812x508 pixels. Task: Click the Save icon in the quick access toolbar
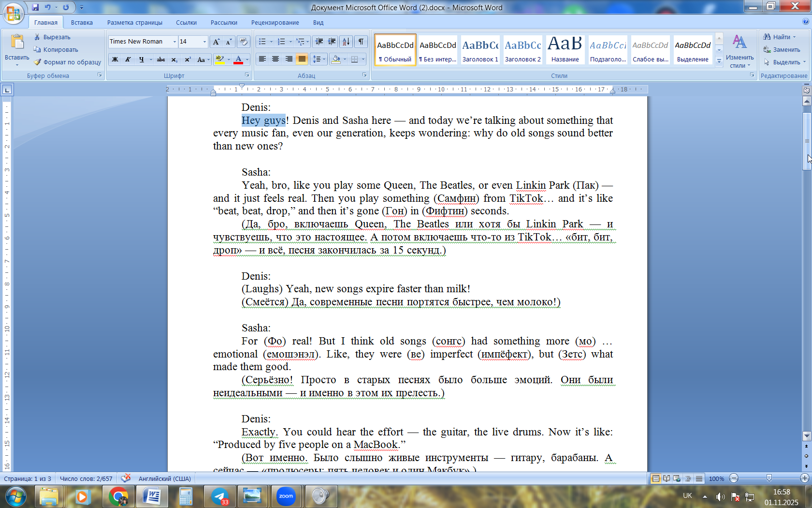pyautogui.click(x=35, y=7)
